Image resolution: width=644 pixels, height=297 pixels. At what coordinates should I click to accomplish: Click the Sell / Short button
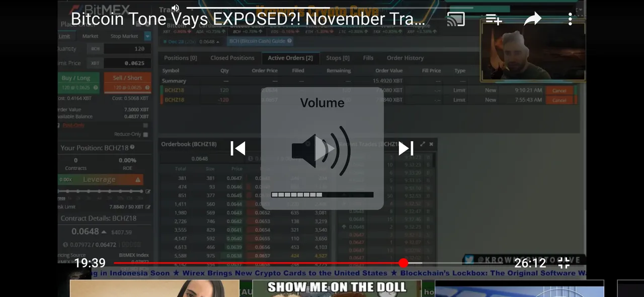click(127, 83)
